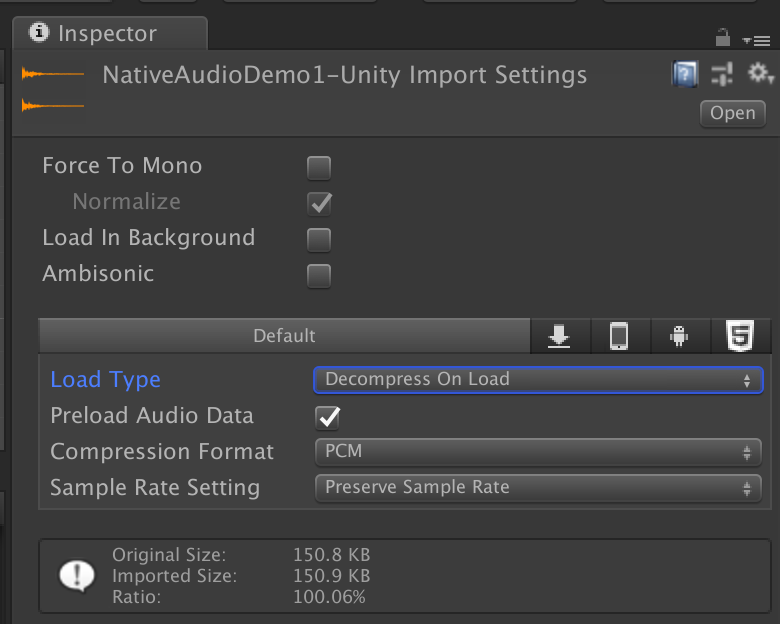Click the Sample Rate Setting label

(x=155, y=488)
